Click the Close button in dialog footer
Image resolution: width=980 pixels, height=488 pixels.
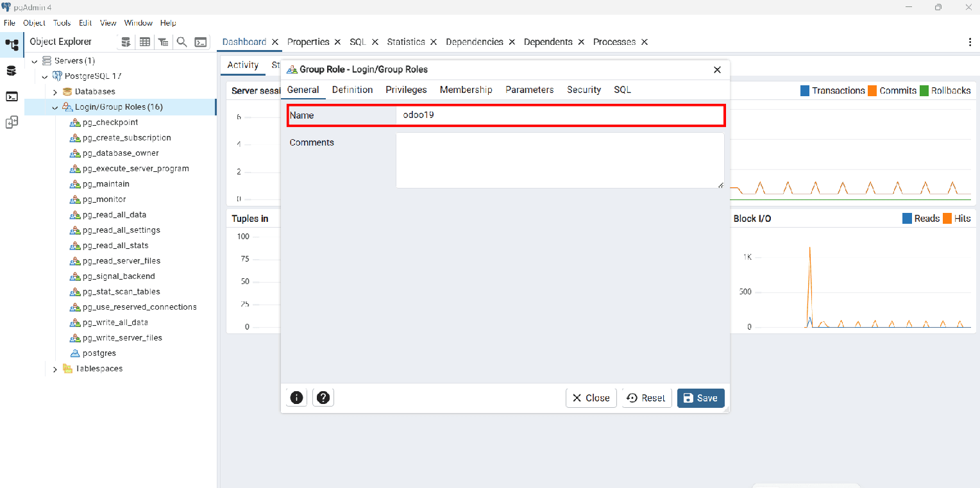(x=591, y=398)
